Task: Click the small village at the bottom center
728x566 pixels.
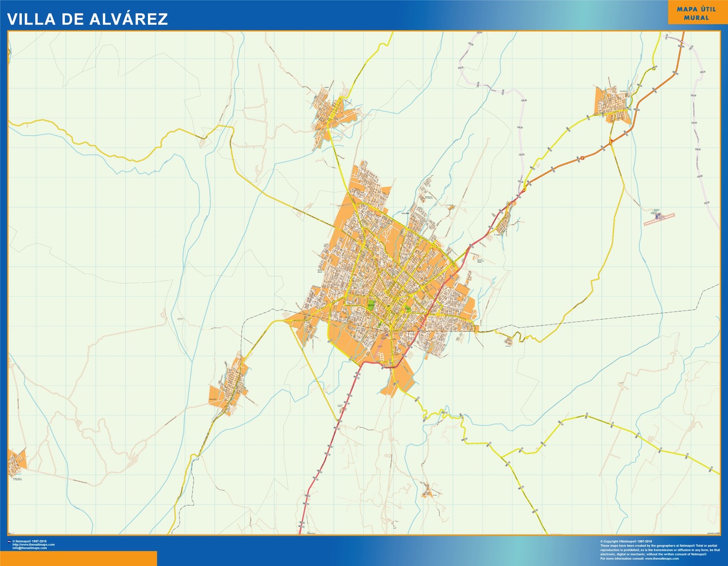Action: (x=429, y=491)
